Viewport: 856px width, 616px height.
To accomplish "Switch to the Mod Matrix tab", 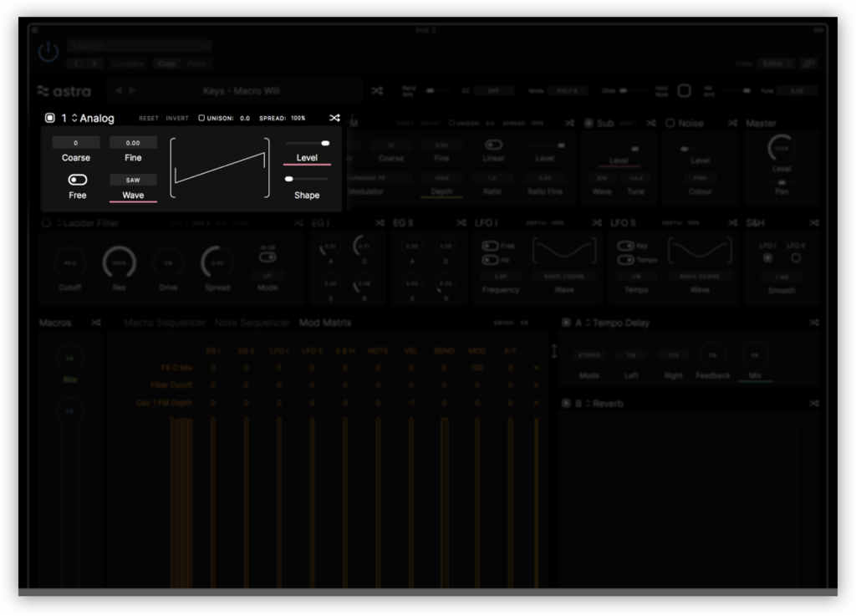I will click(325, 323).
